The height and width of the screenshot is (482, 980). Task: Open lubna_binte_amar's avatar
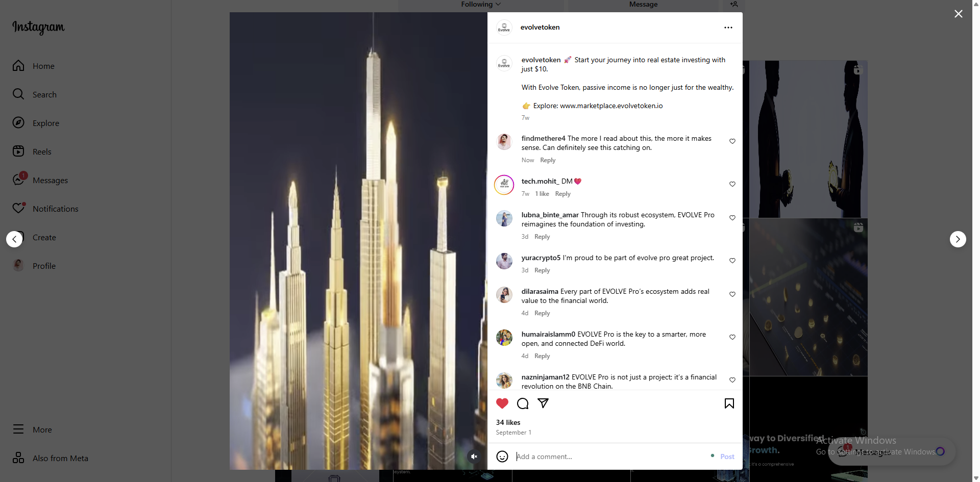pyautogui.click(x=504, y=218)
